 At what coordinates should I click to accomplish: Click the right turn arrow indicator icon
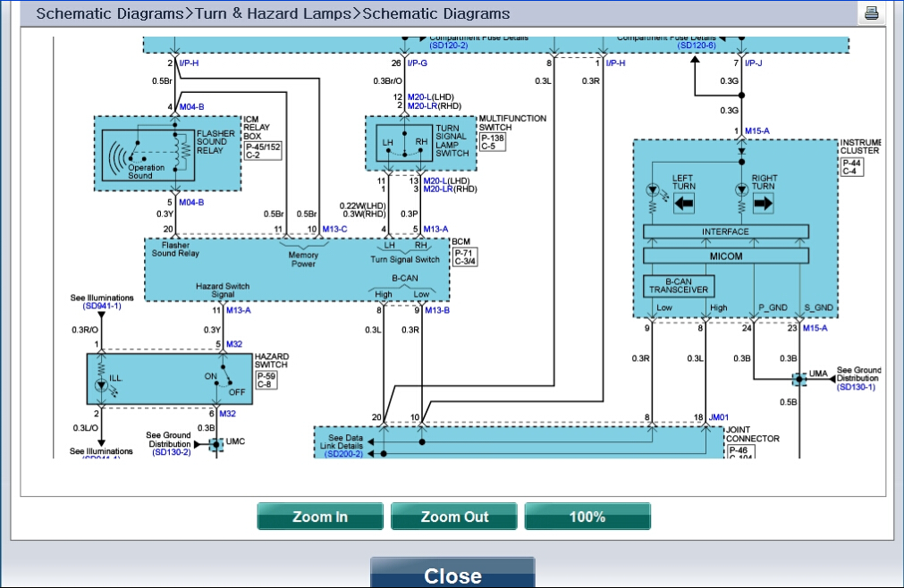(x=763, y=203)
